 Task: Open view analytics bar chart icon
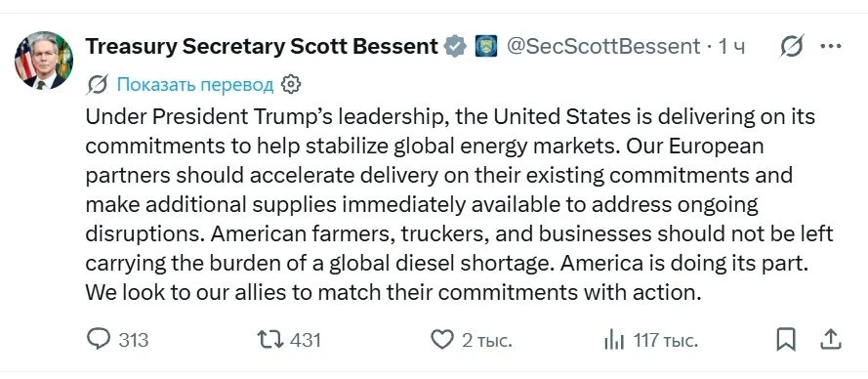(614, 340)
